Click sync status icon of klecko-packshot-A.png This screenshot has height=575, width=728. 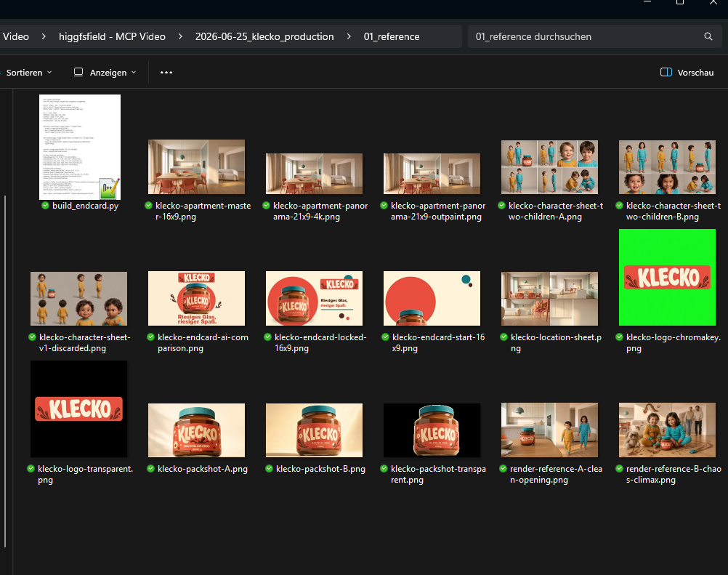(150, 469)
